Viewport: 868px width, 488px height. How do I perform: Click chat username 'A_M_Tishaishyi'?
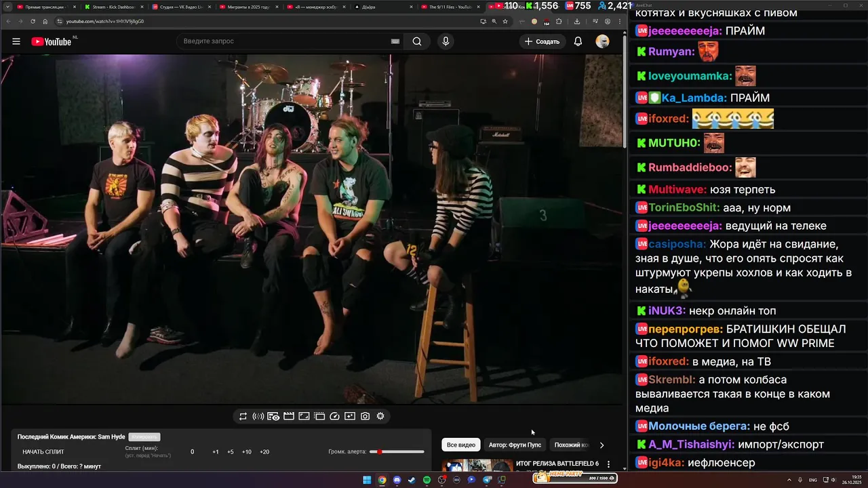(691, 445)
